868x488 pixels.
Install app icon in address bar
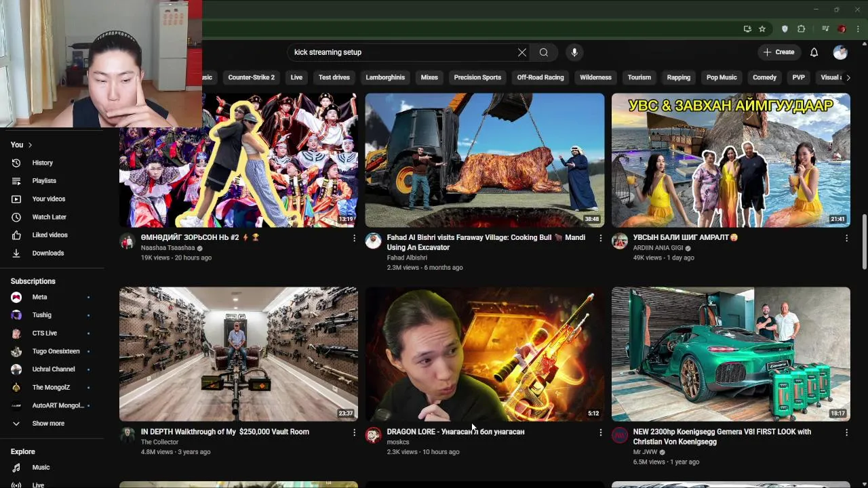pos(747,29)
